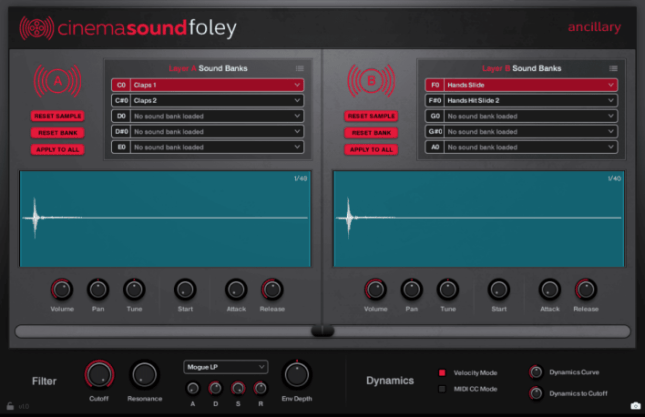645x417 pixels.
Task: Open the G#0 sound bank dropdown
Action: 531,132
